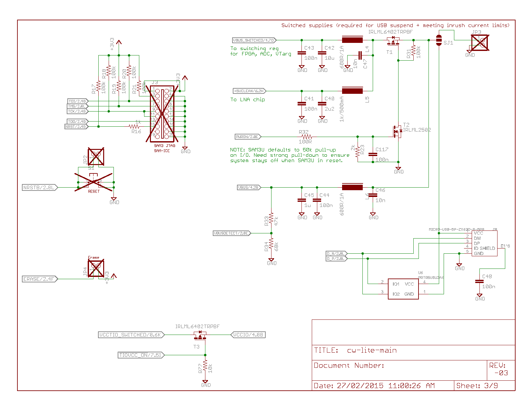The height and width of the screenshot is (411, 532).
Task: Click the D_P/2.8L net label
Action: [337, 259]
